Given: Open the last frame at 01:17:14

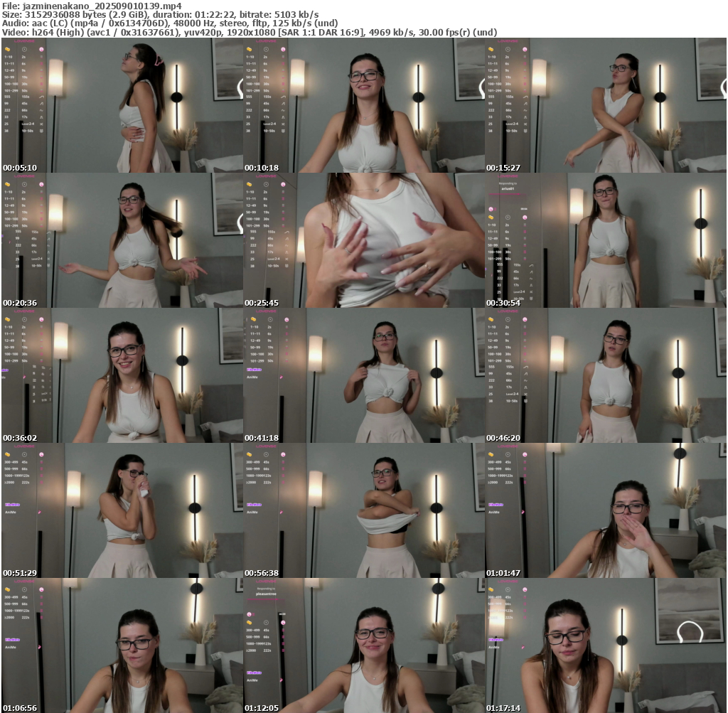Looking at the screenshot, I should click(x=606, y=645).
